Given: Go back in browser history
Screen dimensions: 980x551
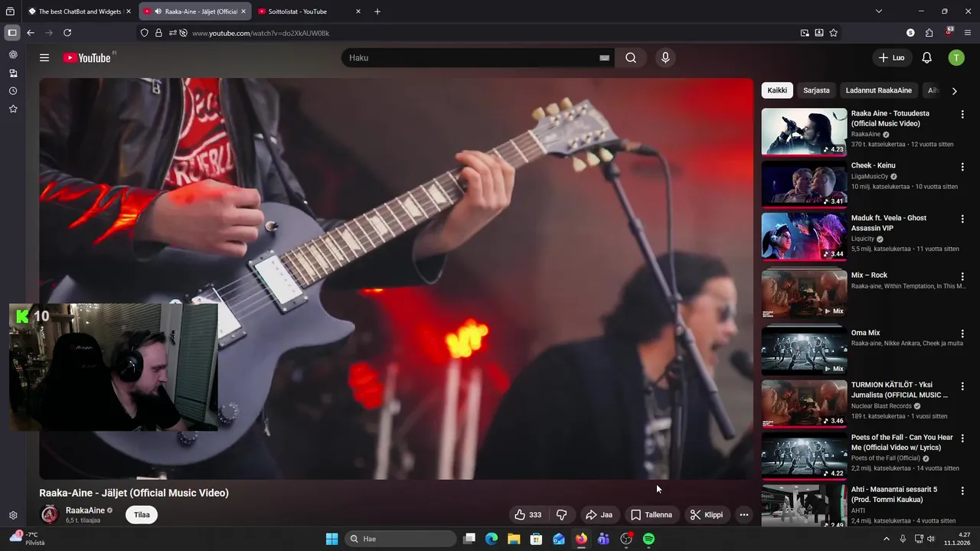Looking at the screenshot, I should 31,33.
